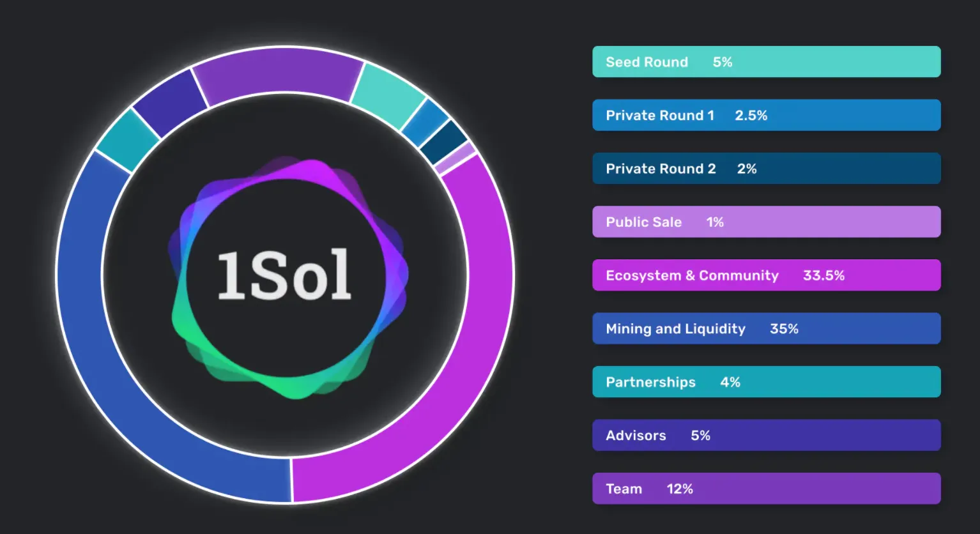Screen dimensions: 980x534
Task: Click the bright blue Private Round 1 segment
Action: point(425,123)
